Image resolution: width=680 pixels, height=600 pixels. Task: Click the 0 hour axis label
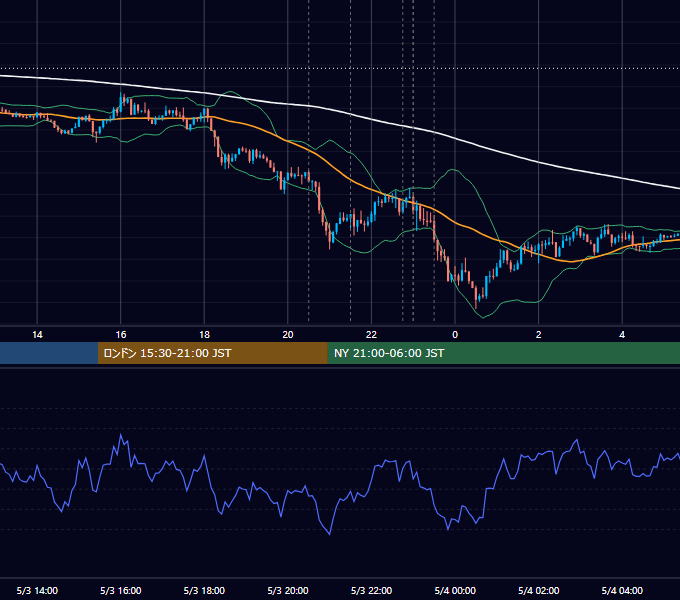[455, 335]
